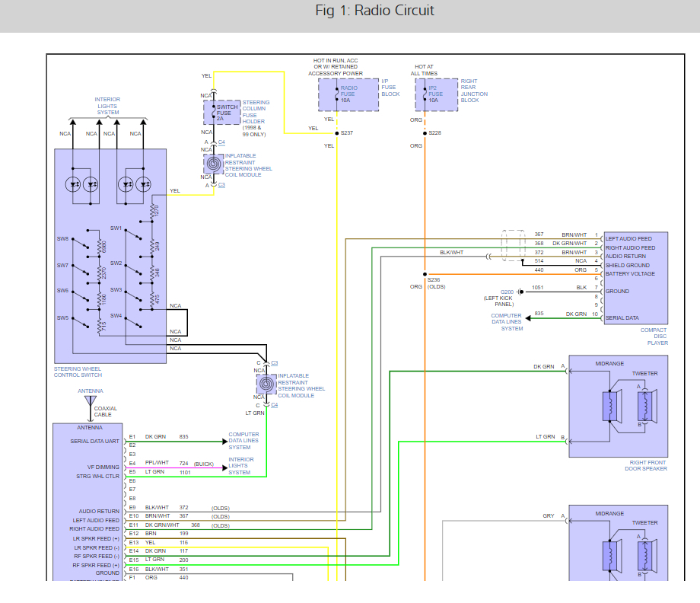Image resolution: width=700 pixels, height=603 pixels.
Task: Click Computer Data Lines System near pin E1
Action: click(243, 441)
